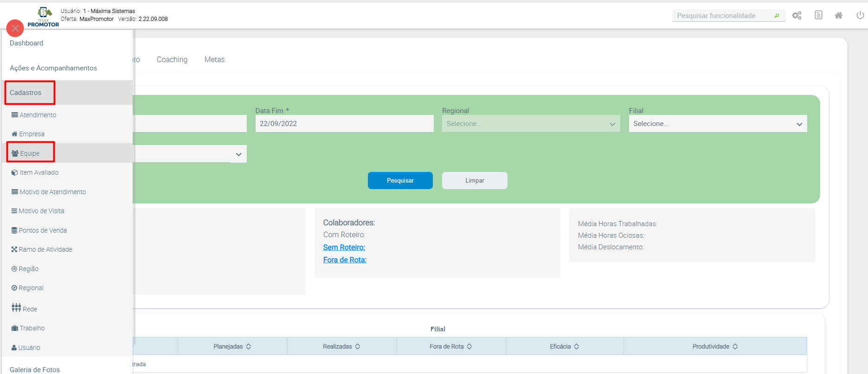Expand the Filial dropdown

[717, 124]
